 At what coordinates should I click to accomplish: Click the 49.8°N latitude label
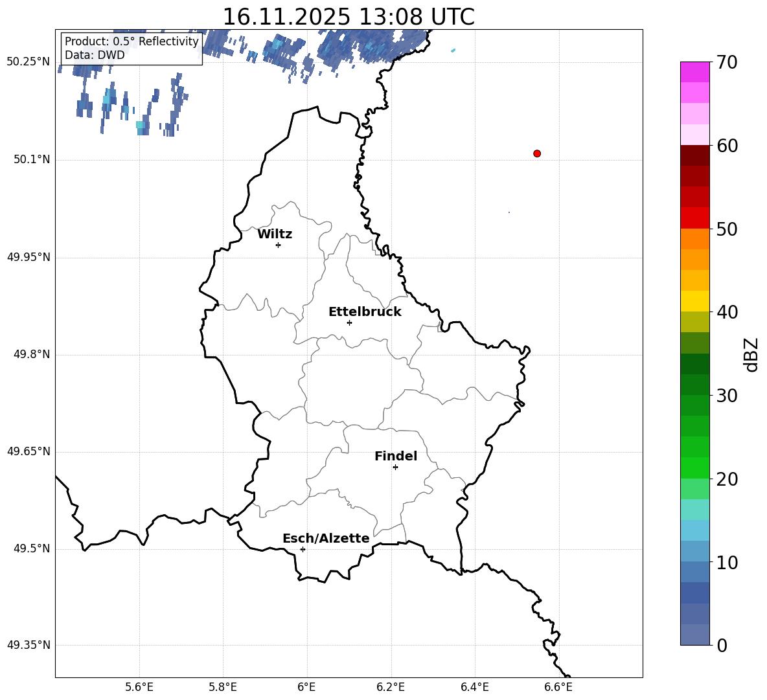click(x=32, y=354)
